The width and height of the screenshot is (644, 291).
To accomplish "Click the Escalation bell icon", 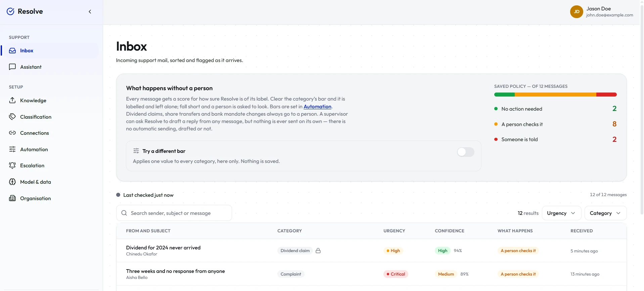I will coord(12,165).
